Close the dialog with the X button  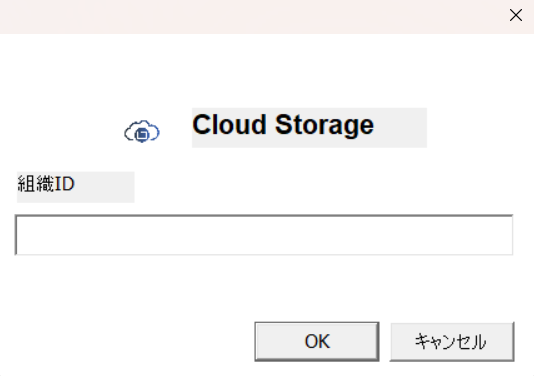coord(516,15)
